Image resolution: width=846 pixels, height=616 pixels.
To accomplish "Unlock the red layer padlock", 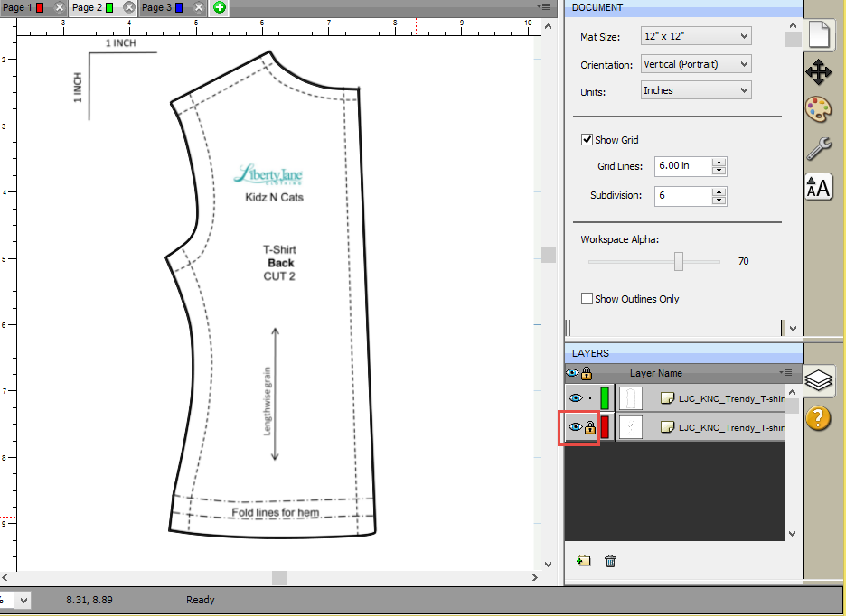I will click(x=589, y=428).
